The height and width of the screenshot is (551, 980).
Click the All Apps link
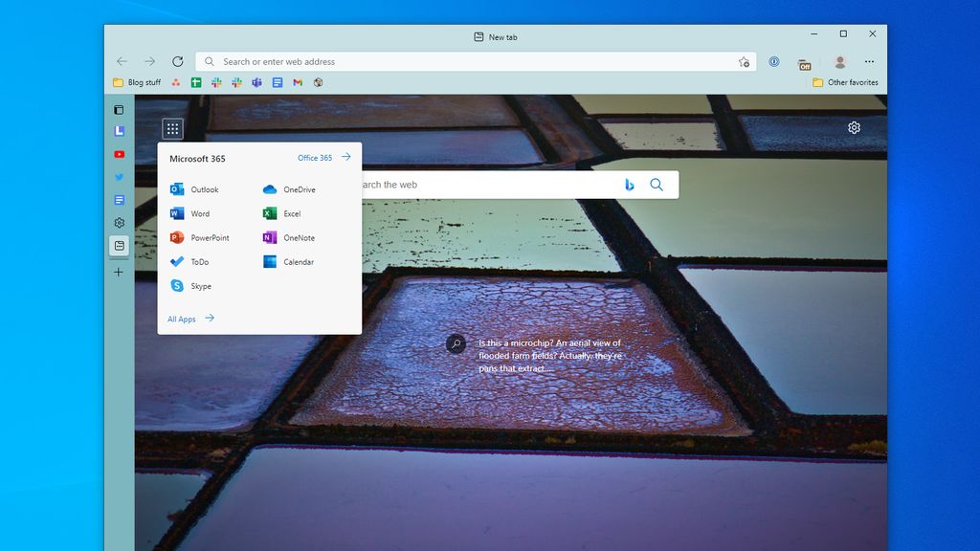click(x=182, y=319)
